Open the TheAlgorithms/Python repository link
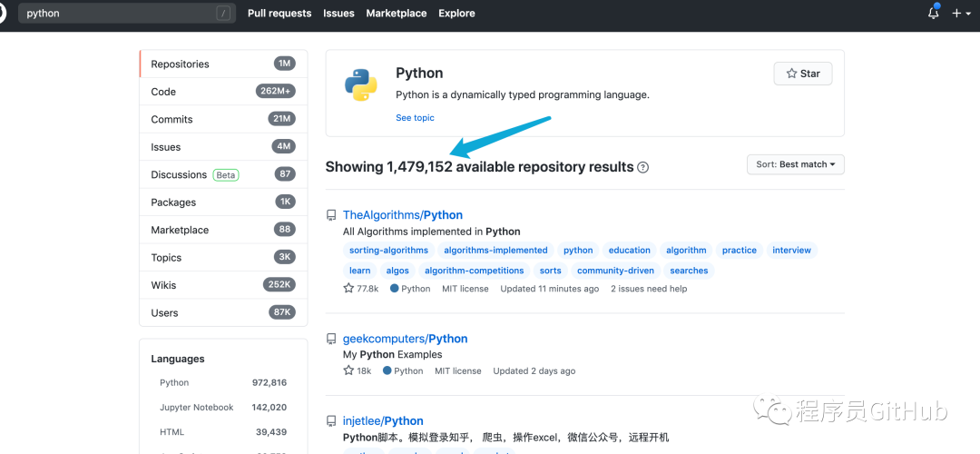Image resolution: width=980 pixels, height=454 pixels. tap(403, 215)
